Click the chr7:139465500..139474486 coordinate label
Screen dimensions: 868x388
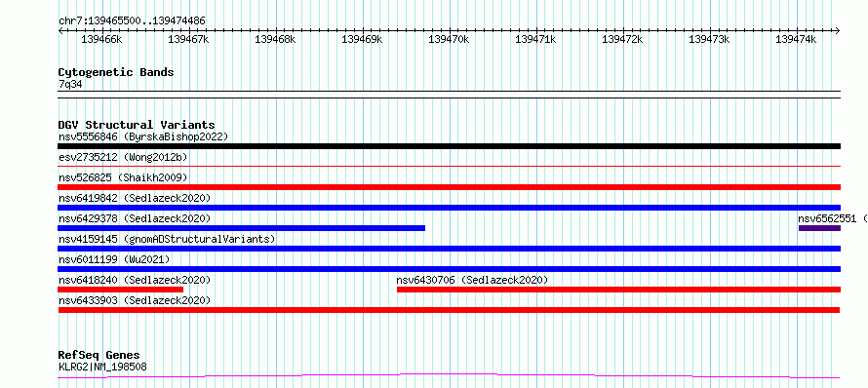click(132, 21)
